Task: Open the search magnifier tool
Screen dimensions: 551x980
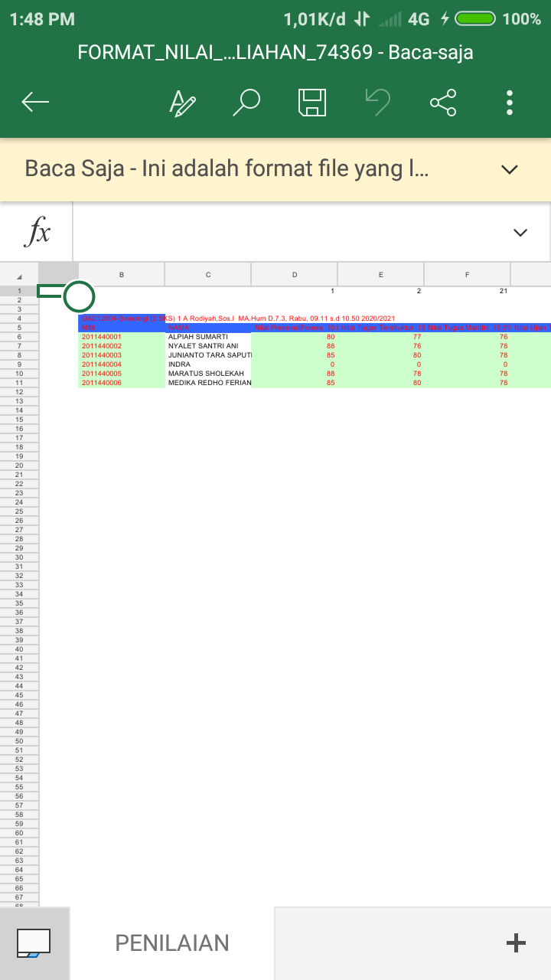Action: coord(248,102)
